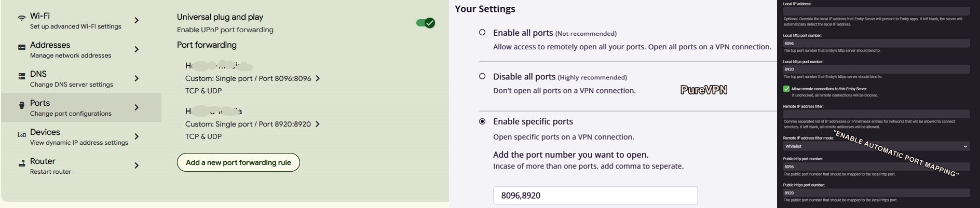This screenshot has height=208, width=980.
Task: Click the Ports plug icon
Action: pyautogui.click(x=22, y=105)
